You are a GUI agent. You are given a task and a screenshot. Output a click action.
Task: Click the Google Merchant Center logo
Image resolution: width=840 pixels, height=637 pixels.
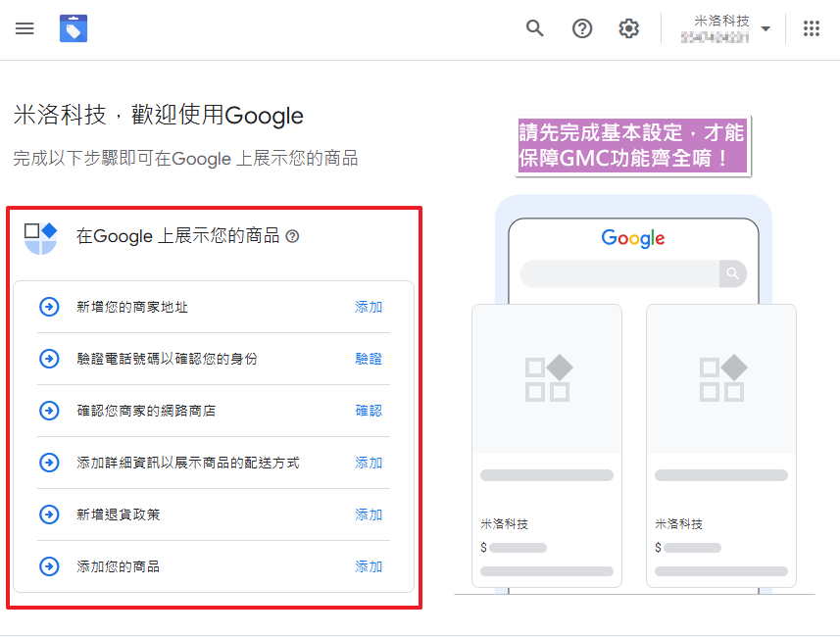[x=74, y=28]
